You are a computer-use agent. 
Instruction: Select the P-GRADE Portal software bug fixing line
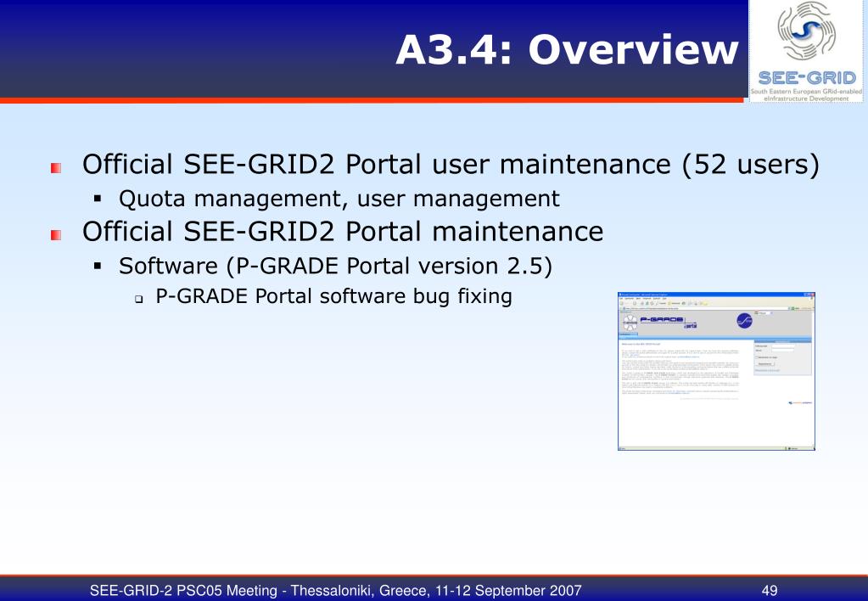[333, 296]
